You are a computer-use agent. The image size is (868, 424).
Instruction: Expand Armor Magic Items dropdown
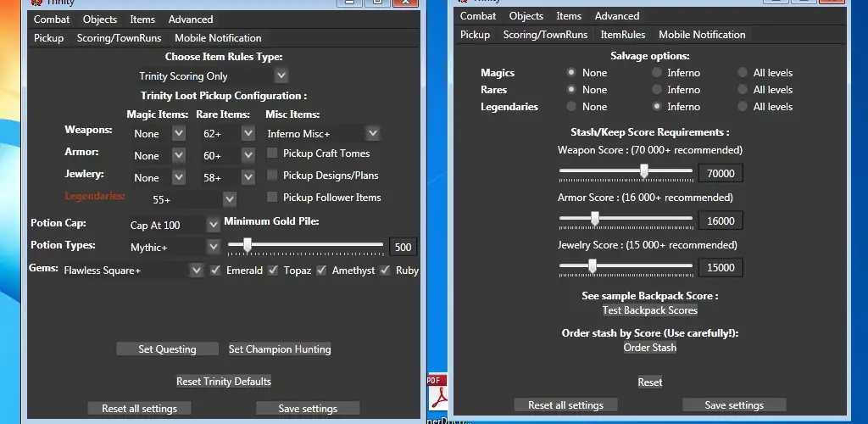point(178,155)
